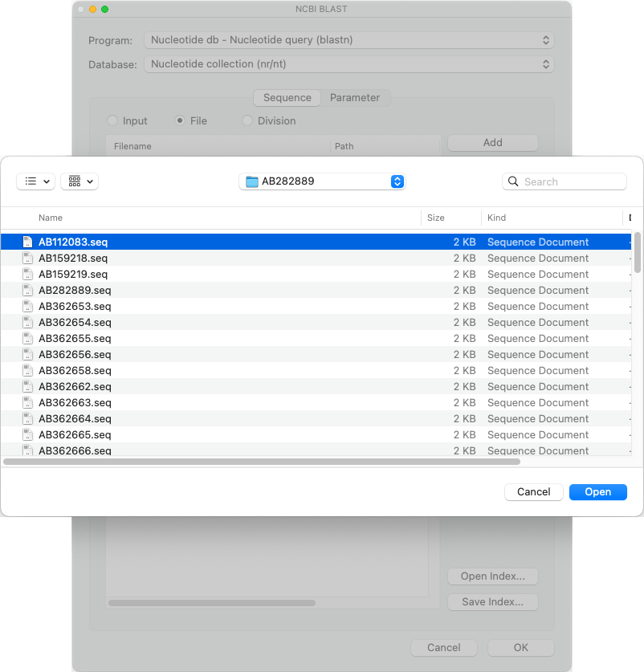This screenshot has width=644, height=672.
Task: Switch to the Sequence tab
Action: pyautogui.click(x=287, y=98)
